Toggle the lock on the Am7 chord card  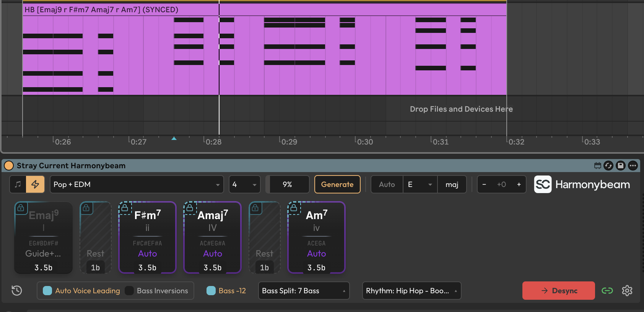pyautogui.click(x=294, y=208)
